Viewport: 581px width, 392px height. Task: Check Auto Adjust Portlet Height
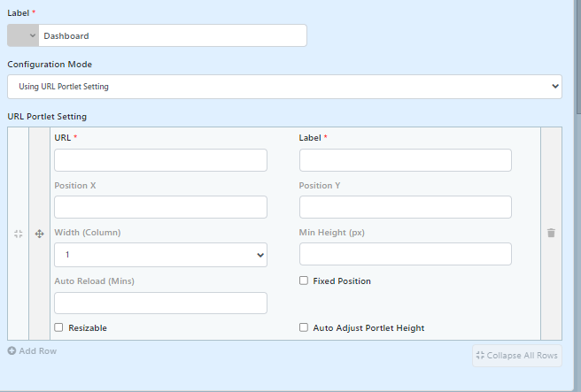[304, 327]
